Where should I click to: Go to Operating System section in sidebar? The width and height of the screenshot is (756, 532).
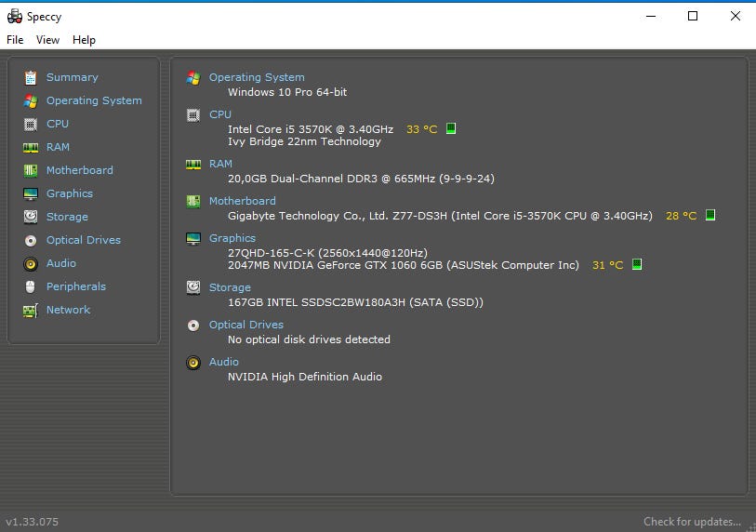coord(94,100)
